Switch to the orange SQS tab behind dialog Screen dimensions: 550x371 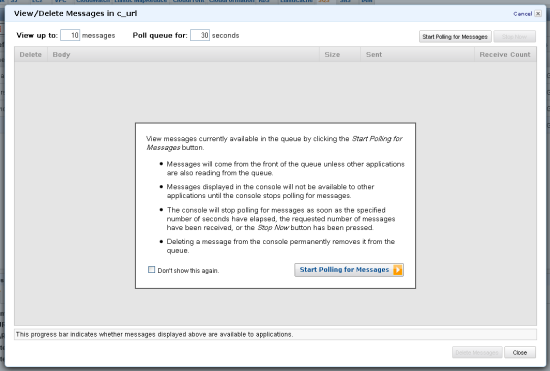[324, 1]
